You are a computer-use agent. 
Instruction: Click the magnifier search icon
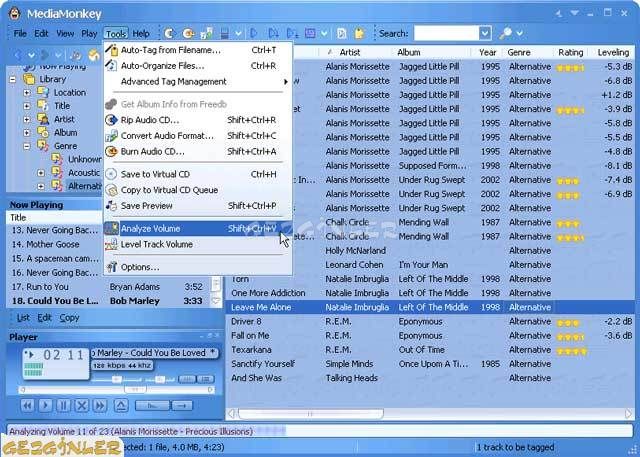(505, 33)
